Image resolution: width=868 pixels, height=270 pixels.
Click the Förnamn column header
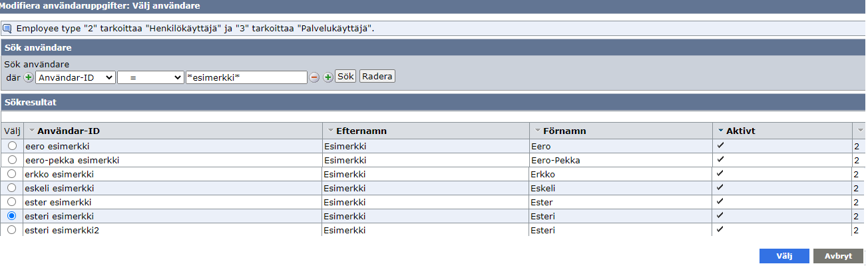pyautogui.click(x=563, y=131)
